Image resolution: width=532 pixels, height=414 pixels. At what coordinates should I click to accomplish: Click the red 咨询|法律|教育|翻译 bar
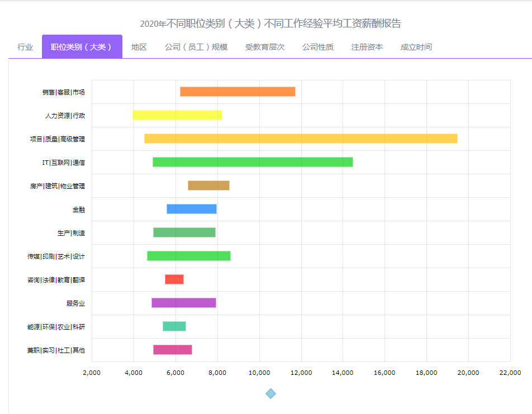[174, 279]
